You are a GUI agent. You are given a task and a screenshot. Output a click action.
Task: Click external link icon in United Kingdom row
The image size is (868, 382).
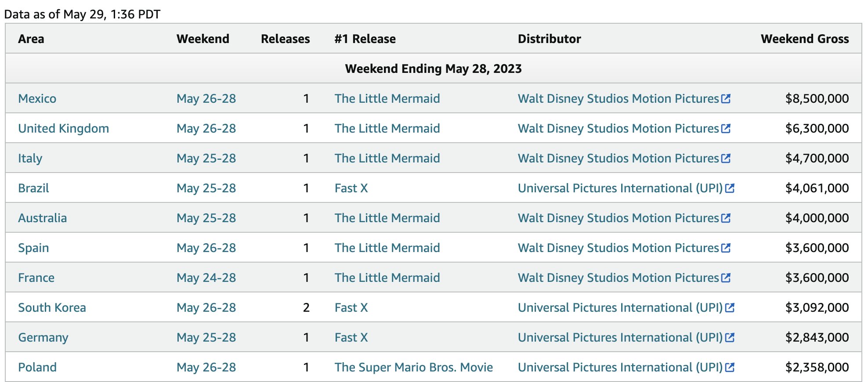(x=726, y=129)
